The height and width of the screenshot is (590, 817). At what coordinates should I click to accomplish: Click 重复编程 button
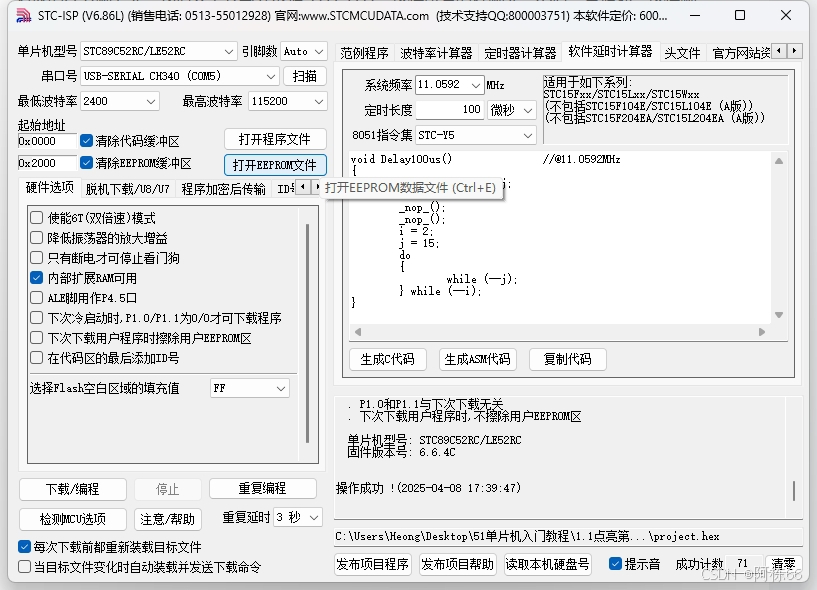[x=263, y=488]
